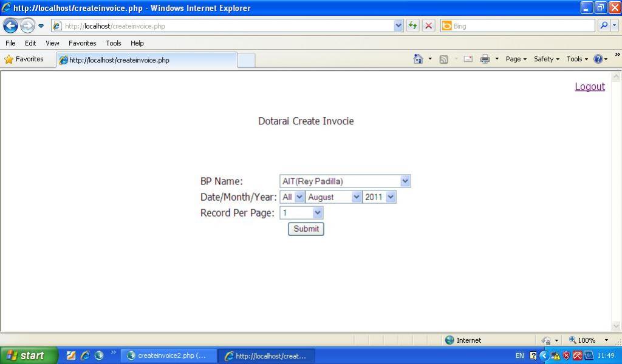Click the Read Mail envelope icon
Image resolution: width=622 pixels, height=364 pixels.
468,59
